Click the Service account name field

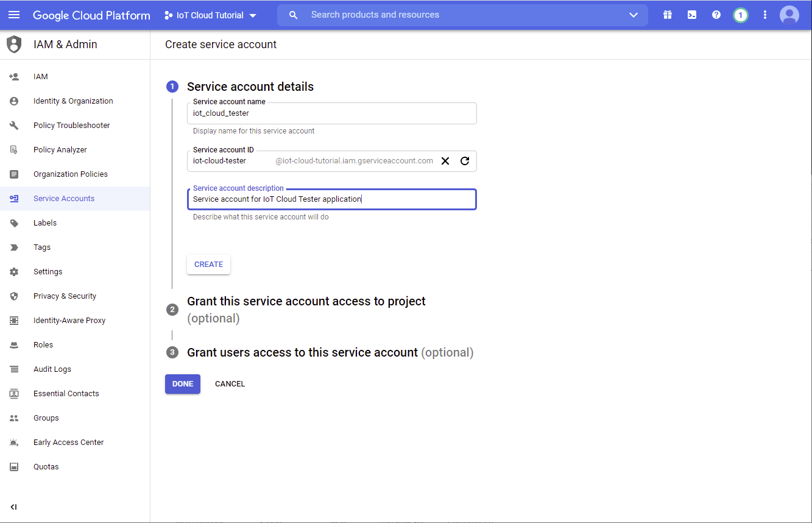click(331, 113)
